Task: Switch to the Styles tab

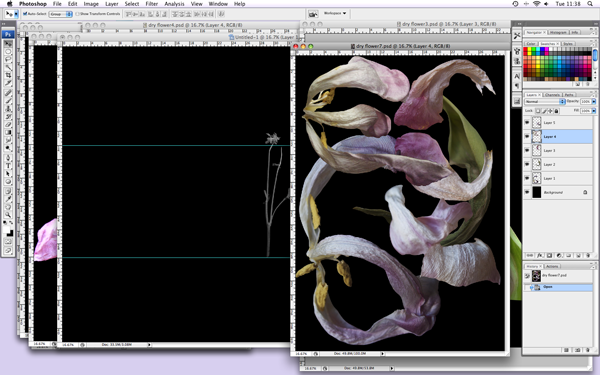Action: 568,44
